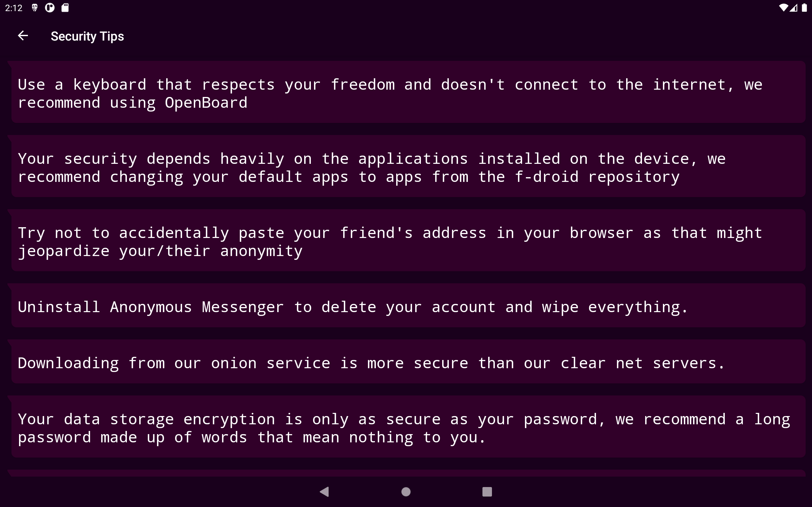Screen dimensions: 812x507
Task: Tap the word OpenBoard
Action: [x=206, y=103]
